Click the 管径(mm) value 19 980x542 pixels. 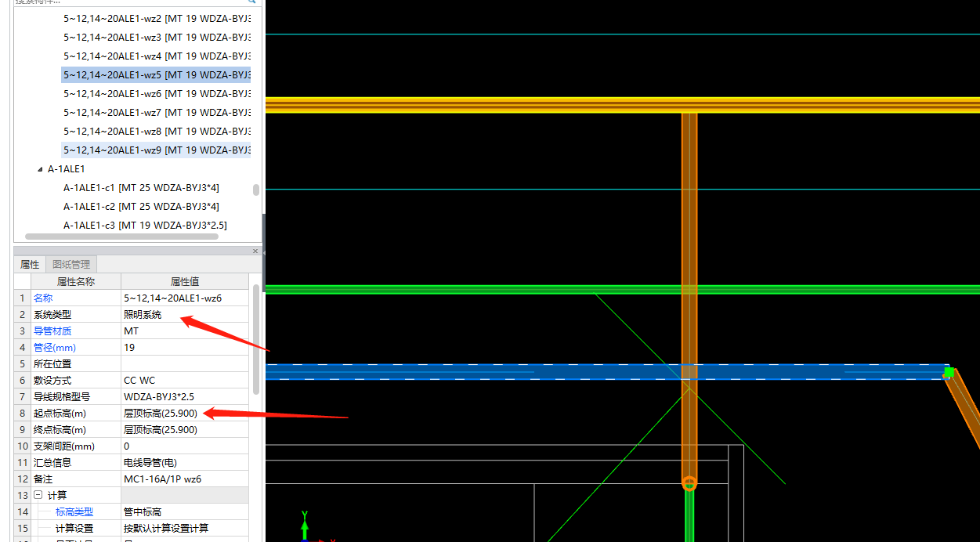pos(185,347)
